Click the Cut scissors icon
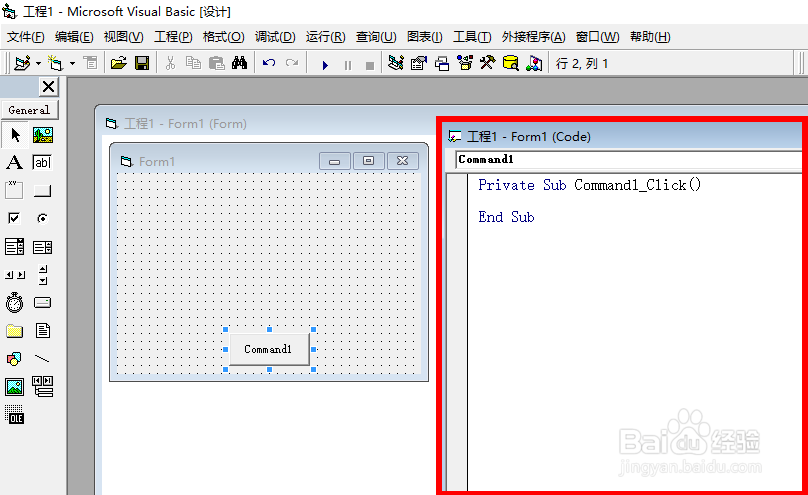This screenshot has width=808, height=495. coord(171,63)
